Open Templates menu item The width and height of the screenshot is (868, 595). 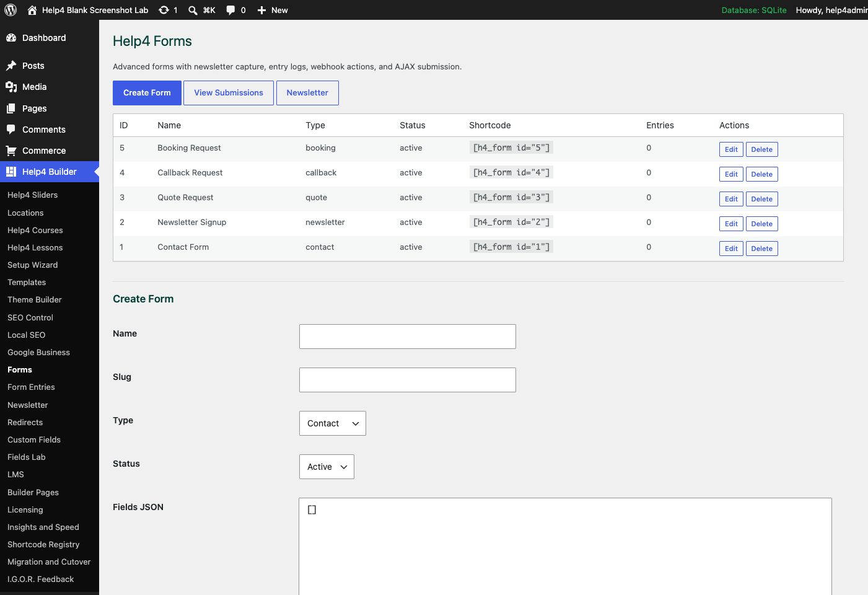click(x=27, y=282)
